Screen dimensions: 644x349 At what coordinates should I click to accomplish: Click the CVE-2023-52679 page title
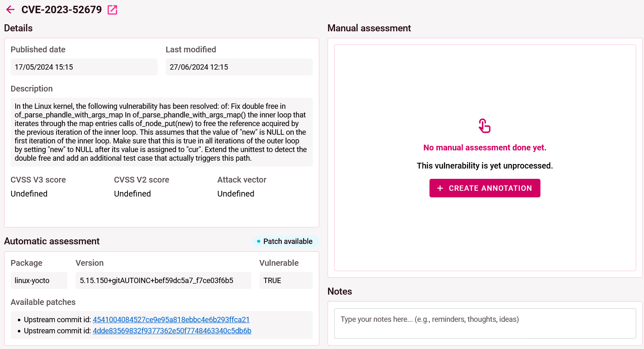61,10
